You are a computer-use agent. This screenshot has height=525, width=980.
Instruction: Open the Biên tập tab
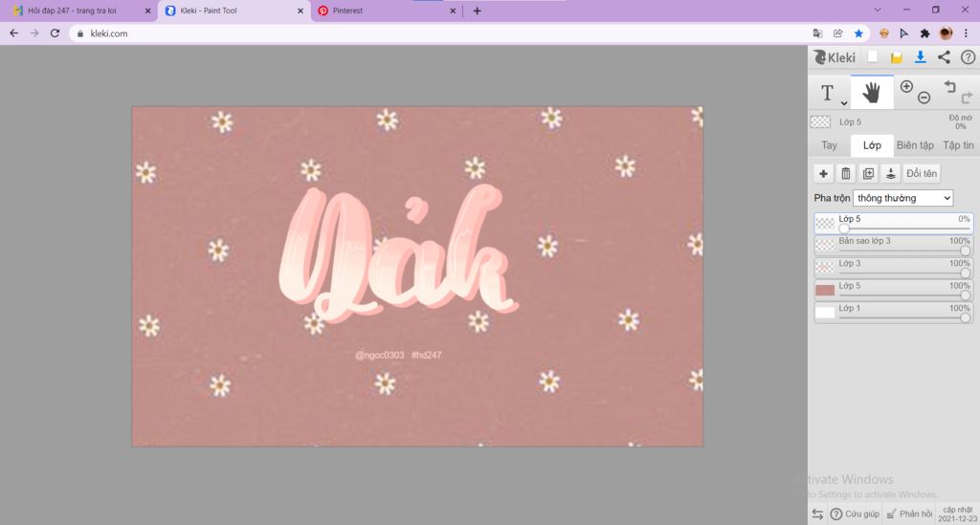pyautogui.click(x=915, y=144)
